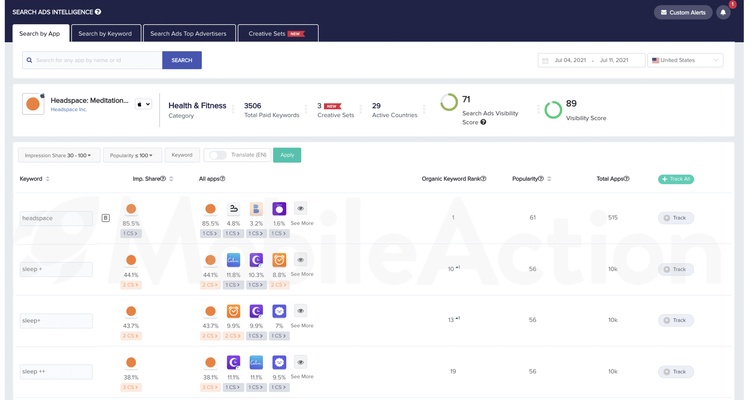Open the notifications bell icon
This screenshot has height=400, width=750.
(723, 12)
